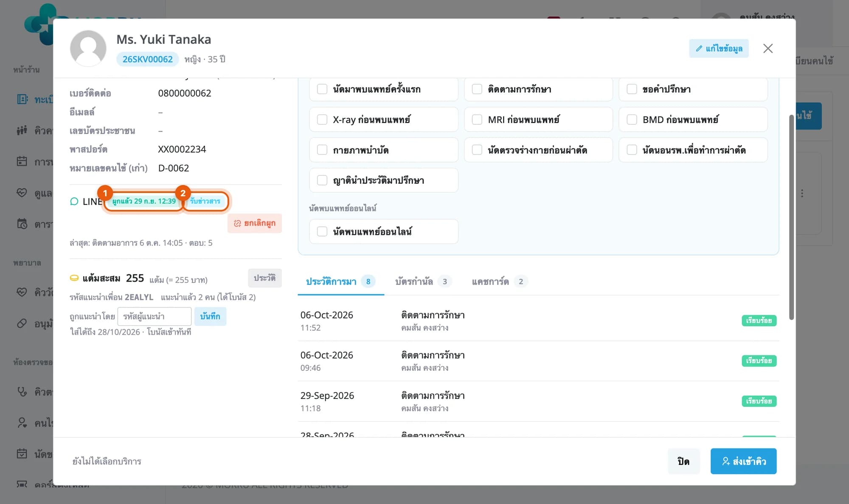
Task: Click the patient avatar placeholder image
Action: [x=88, y=48]
